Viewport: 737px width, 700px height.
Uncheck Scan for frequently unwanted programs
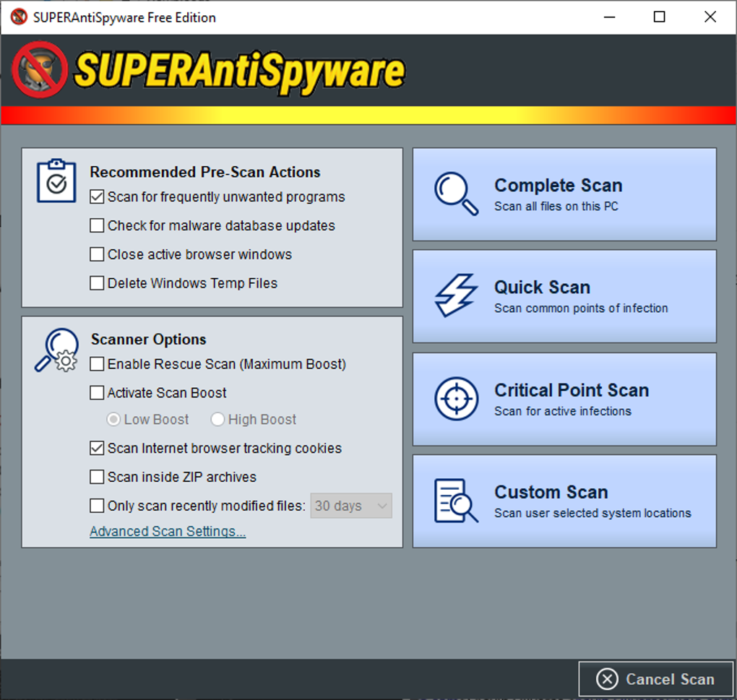pyautogui.click(x=97, y=196)
